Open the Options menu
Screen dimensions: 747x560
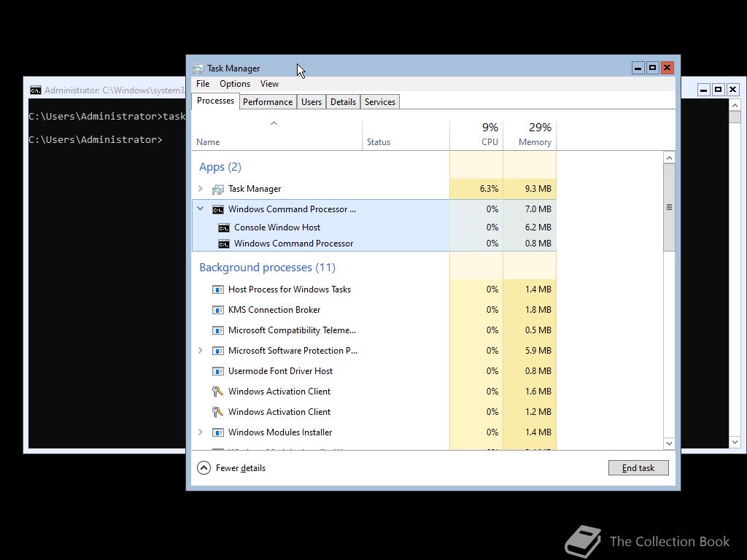pos(235,84)
